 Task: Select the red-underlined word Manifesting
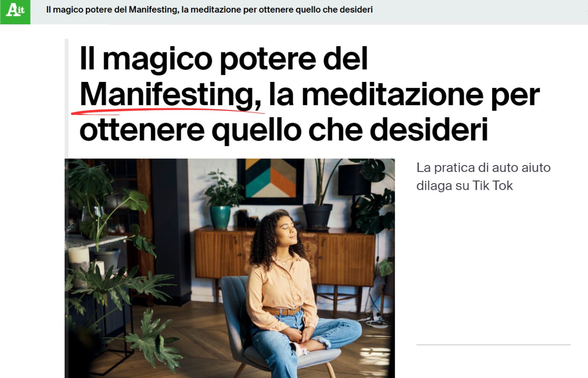tap(170, 94)
